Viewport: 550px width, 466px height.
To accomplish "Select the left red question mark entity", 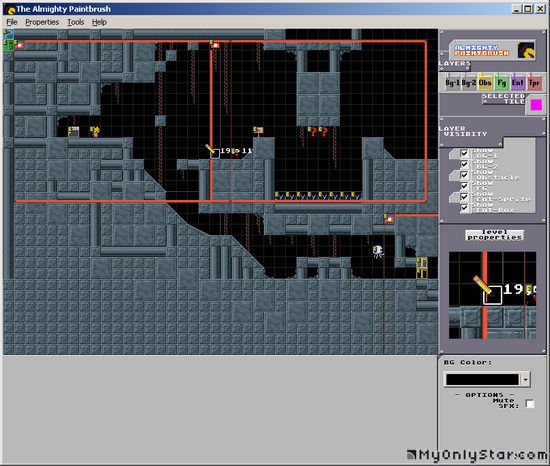I will point(313,132).
